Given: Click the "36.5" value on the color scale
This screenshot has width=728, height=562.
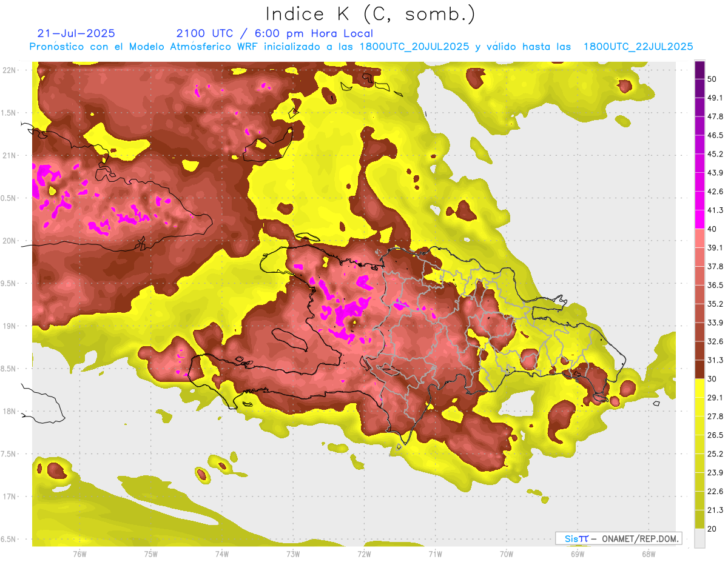Looking at the screenshot, I should 715,285.
